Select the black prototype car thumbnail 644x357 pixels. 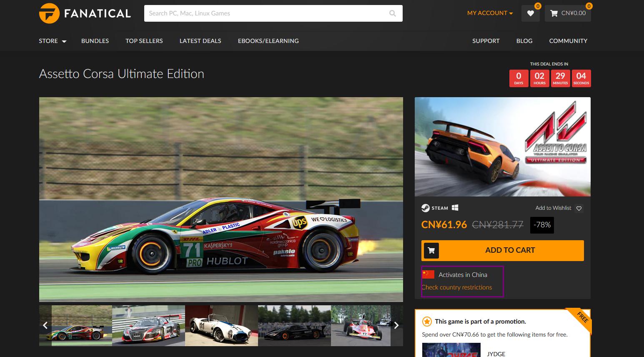(x=294, y=325)
